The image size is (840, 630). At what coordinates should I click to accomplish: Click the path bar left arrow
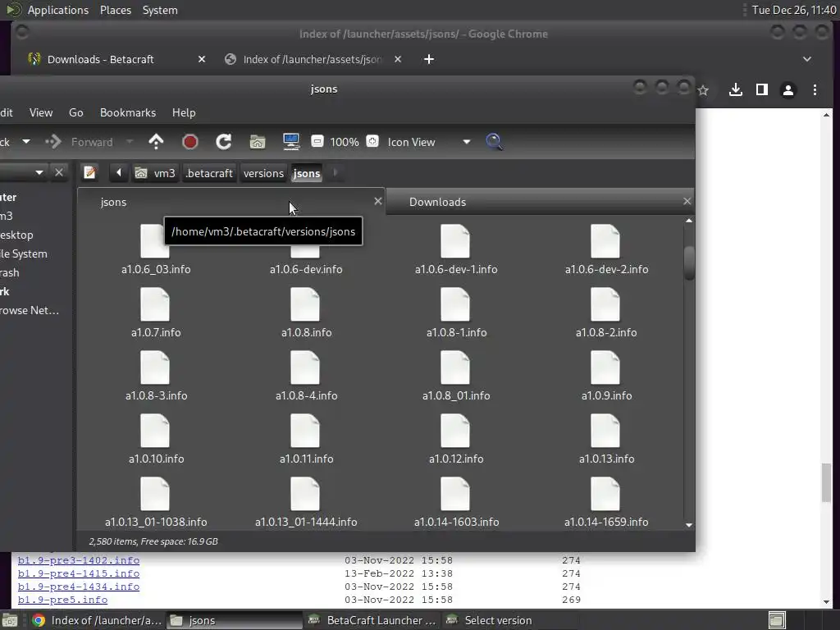(119, 173)
